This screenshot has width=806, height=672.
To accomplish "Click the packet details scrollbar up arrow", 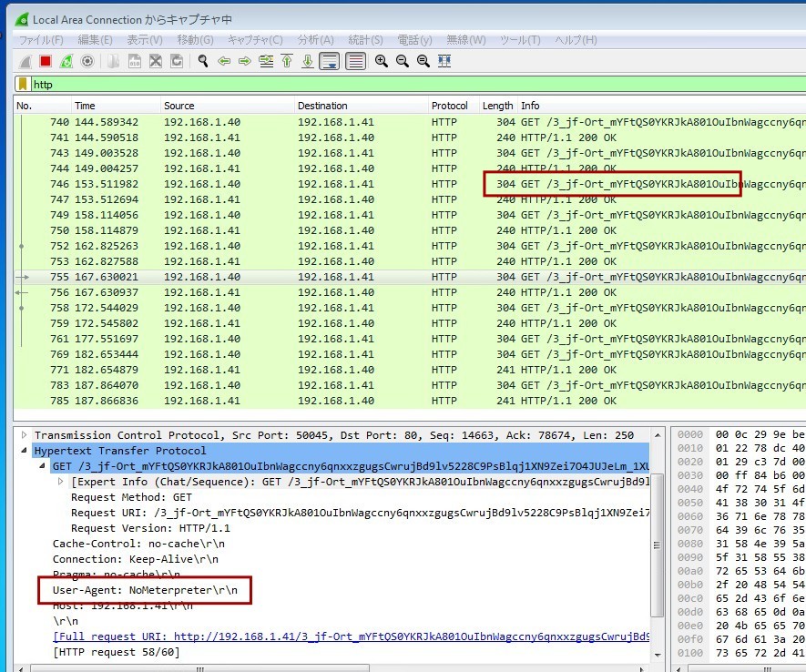I will pyautogui.click(x=657, y=435).
